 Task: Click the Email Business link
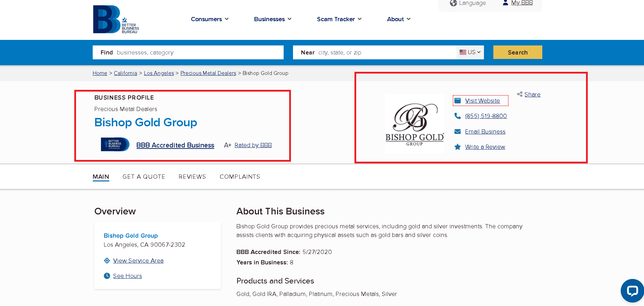pos(485,131)
